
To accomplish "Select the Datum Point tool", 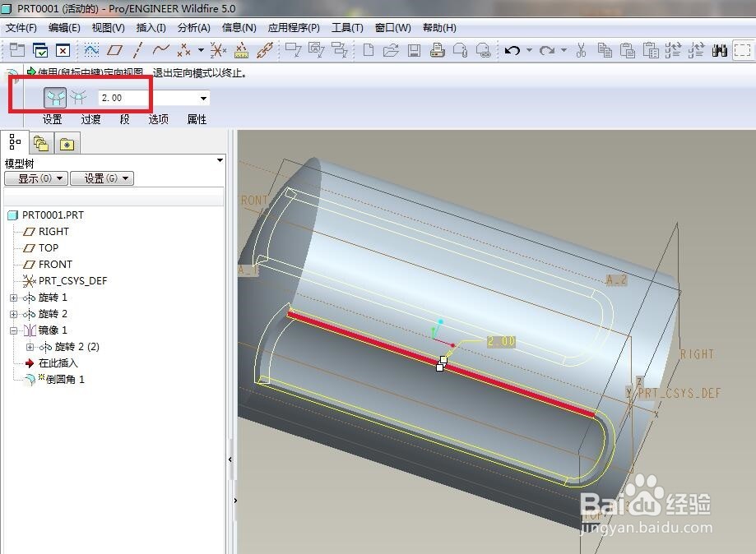I will pyautogui.click(x=184, y=49).
